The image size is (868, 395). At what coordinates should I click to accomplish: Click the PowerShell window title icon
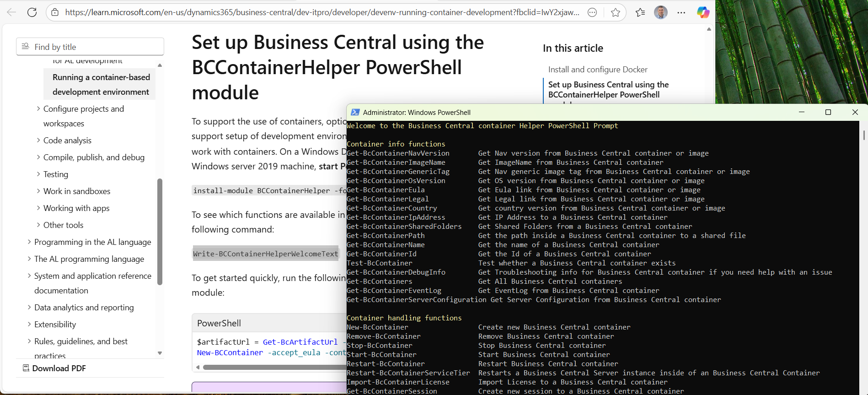coord(355,112)
